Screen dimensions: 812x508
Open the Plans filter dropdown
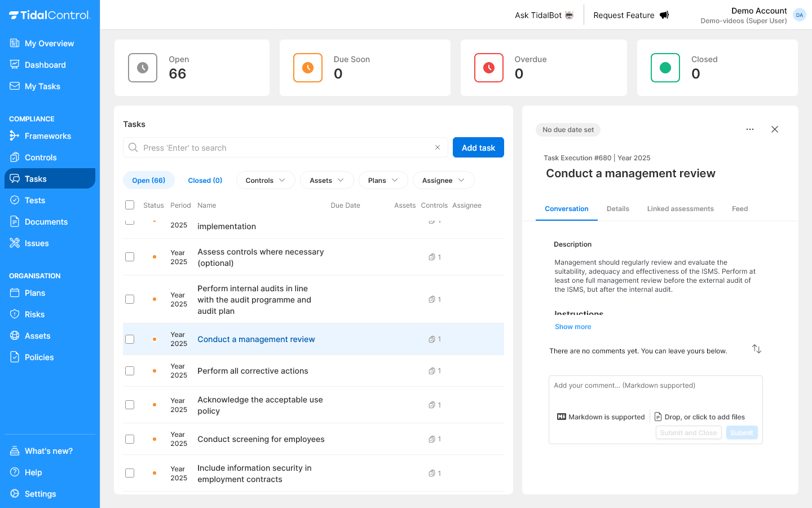[x=383, y=180]
